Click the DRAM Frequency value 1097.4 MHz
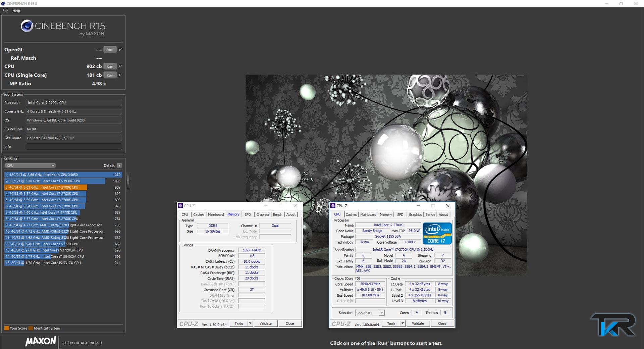Screen dimensions: 644x349 252,250
